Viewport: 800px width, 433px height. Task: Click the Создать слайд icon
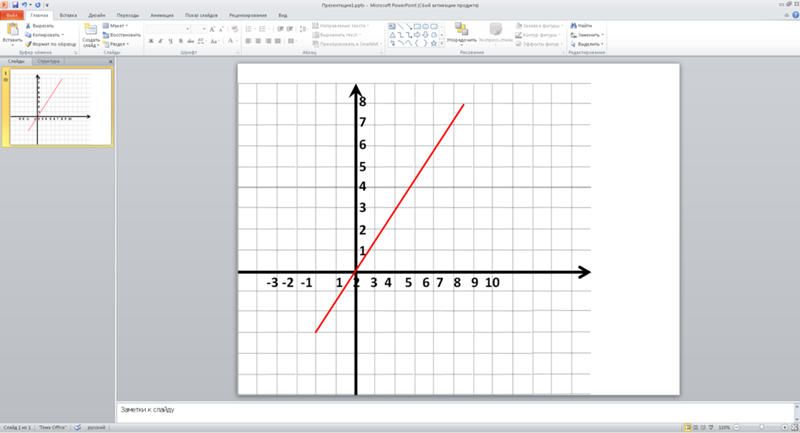point(91,30)
